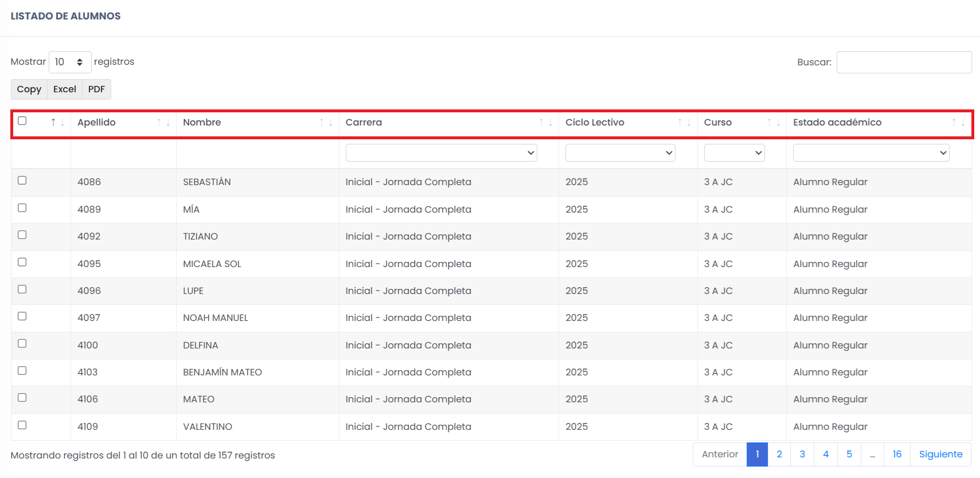Open the Carrera filter dropdown

pyautogui.click(x=441, y=153)
